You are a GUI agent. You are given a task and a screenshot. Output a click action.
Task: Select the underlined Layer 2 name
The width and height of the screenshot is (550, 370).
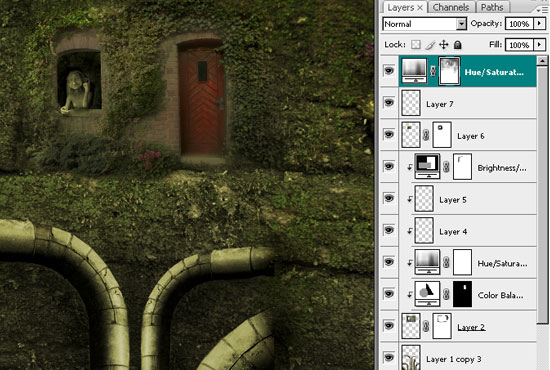pos(471,327)
